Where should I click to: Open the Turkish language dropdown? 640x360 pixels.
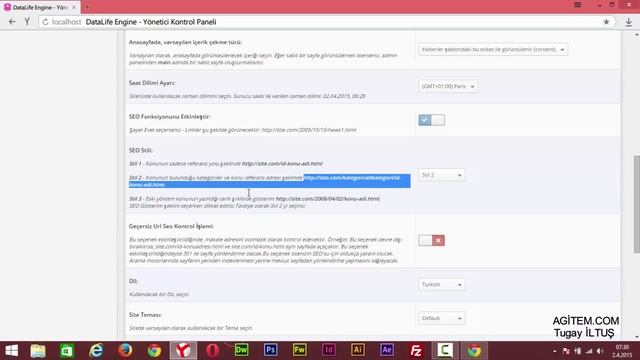click(x=441, y=284)
